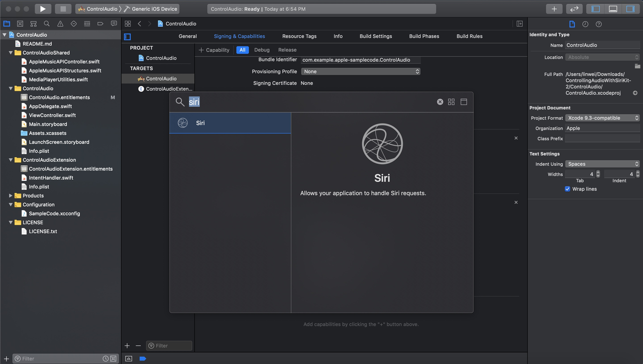Viewport: 643px width, 364px height.
Task: Open related items grid menu in editor
Action: 128,24
